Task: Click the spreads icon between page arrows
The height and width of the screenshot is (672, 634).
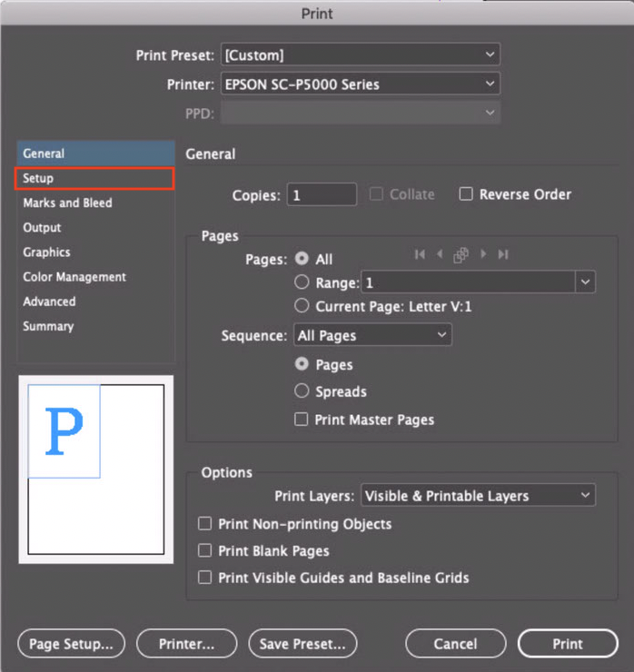Action: tap(461, 255)
